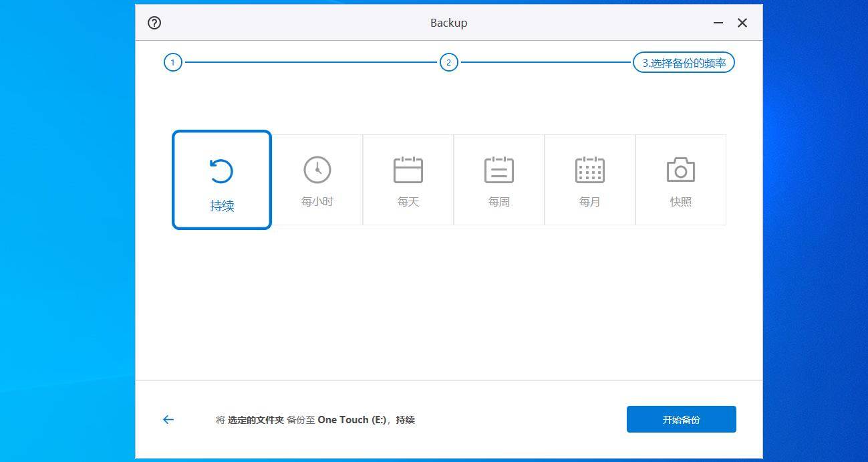Choose the 每天 daily calendar option
The width and height of the screenshot is (868, 462).
(408, 180)
